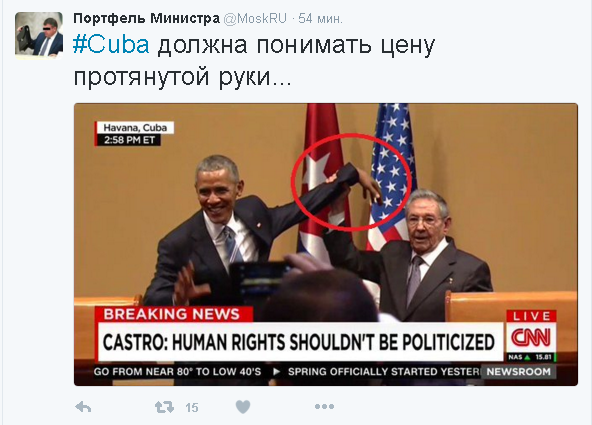
Task: Click the reply arrow icon below the tweet
Action: pyautogui.click(x=83, y=407)
